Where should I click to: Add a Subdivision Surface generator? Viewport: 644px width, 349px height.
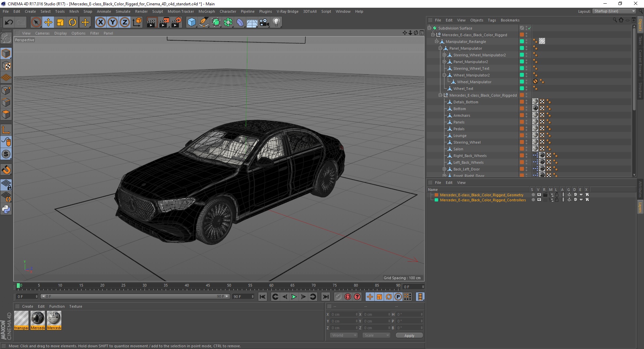pos(216,22)
